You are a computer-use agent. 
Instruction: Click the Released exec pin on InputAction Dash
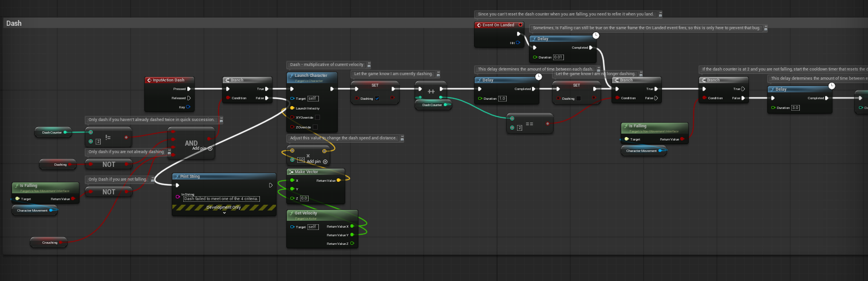click(x=189, y=98)
